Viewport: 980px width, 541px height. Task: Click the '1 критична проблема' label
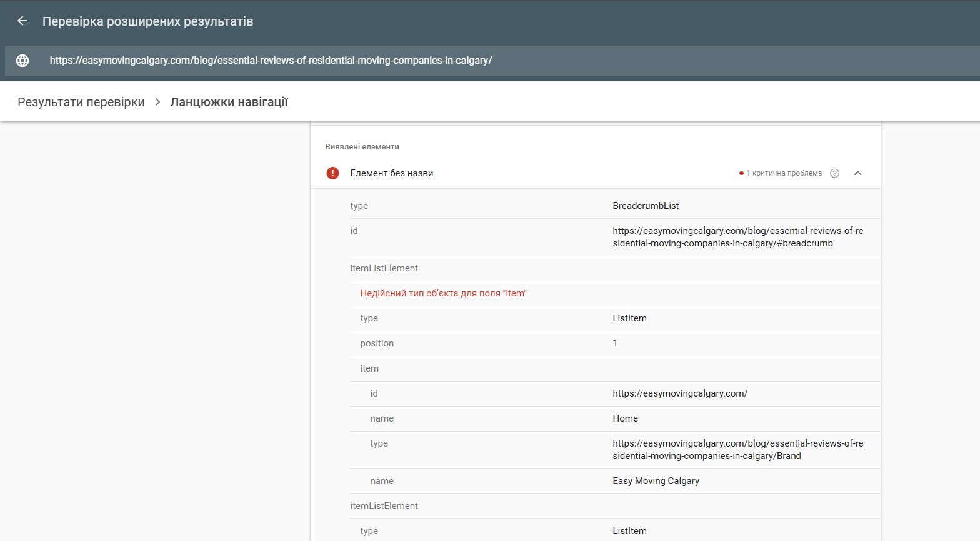[x=784, y=173]
